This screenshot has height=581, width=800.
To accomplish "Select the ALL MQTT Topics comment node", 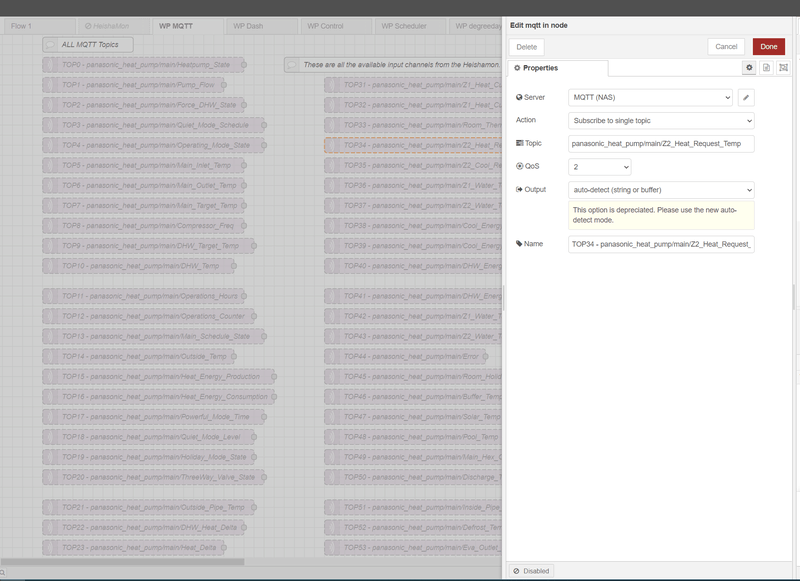I will click(x=88, y=45).
